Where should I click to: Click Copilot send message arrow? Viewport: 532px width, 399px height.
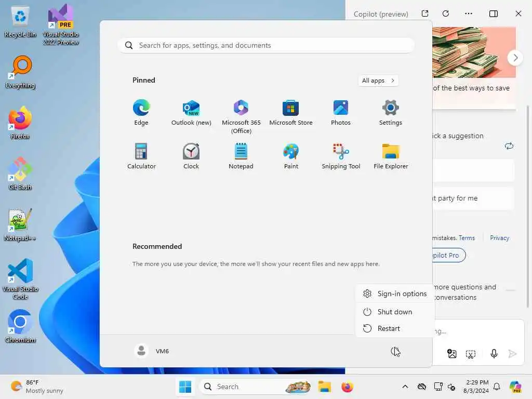[x=512, y=354]
